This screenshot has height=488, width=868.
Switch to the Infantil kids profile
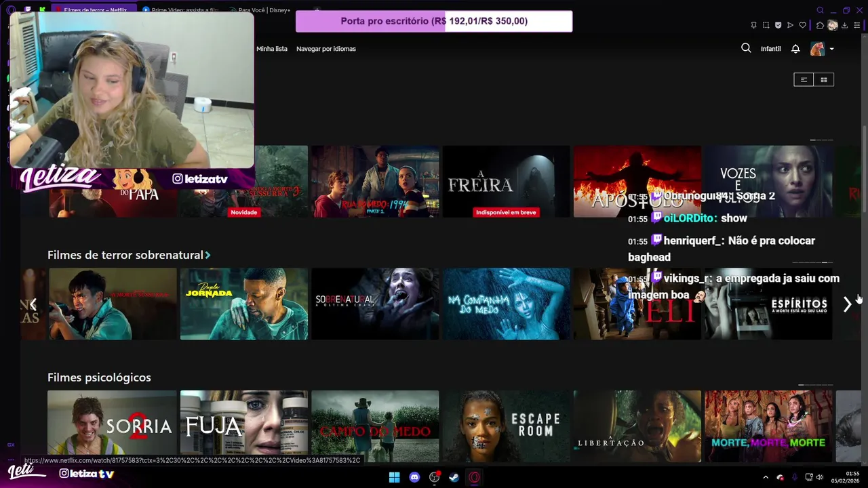point(770,49)
